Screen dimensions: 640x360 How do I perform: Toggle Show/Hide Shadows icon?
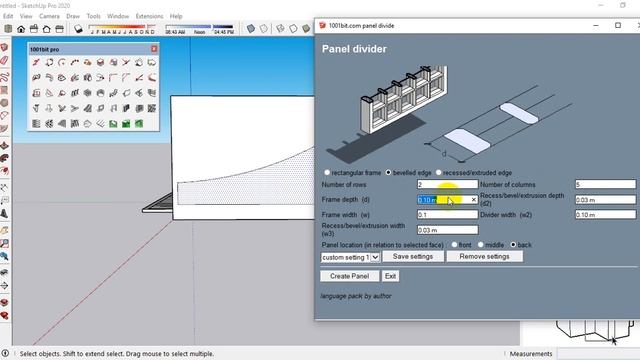(x=78, y=29)
